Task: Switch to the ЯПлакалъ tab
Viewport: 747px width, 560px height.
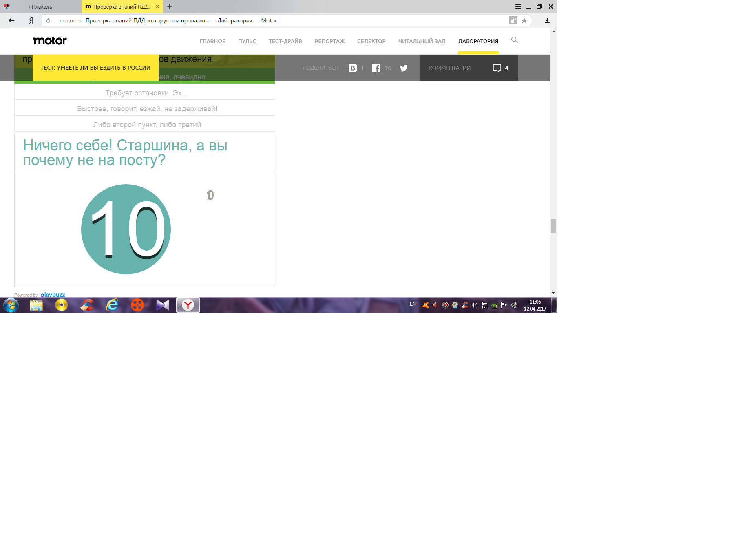Action: 40,7
